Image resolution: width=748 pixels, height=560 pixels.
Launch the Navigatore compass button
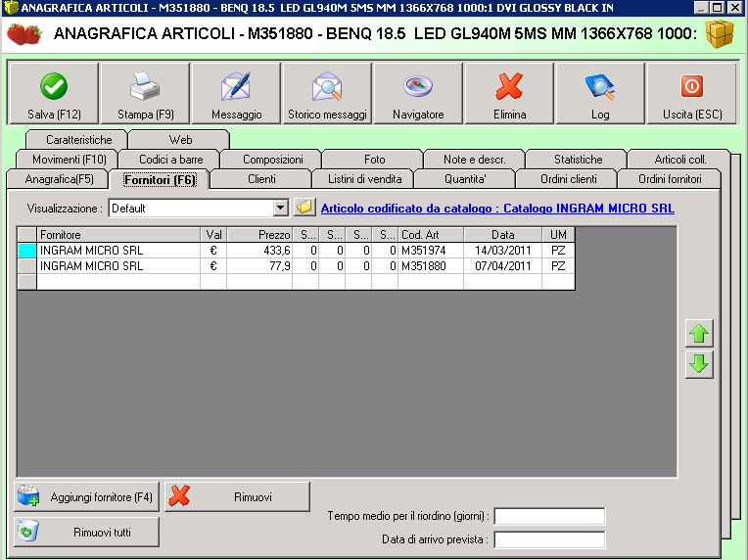click(x=418, y=93)
